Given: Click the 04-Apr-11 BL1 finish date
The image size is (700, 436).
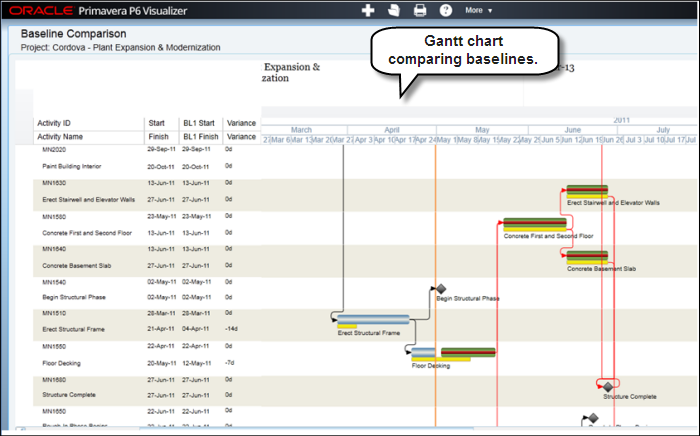Looking at the screenshot, I should 196,329.
